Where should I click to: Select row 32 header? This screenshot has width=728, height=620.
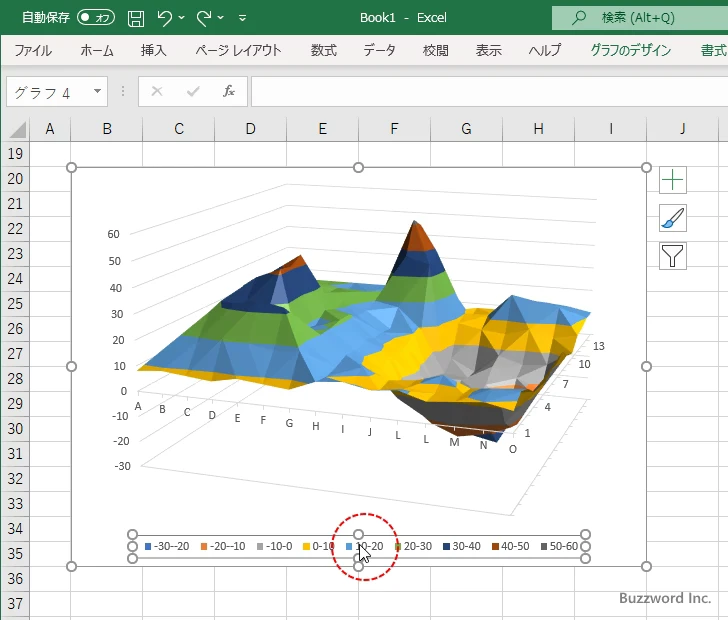click(x=15, y=478)
